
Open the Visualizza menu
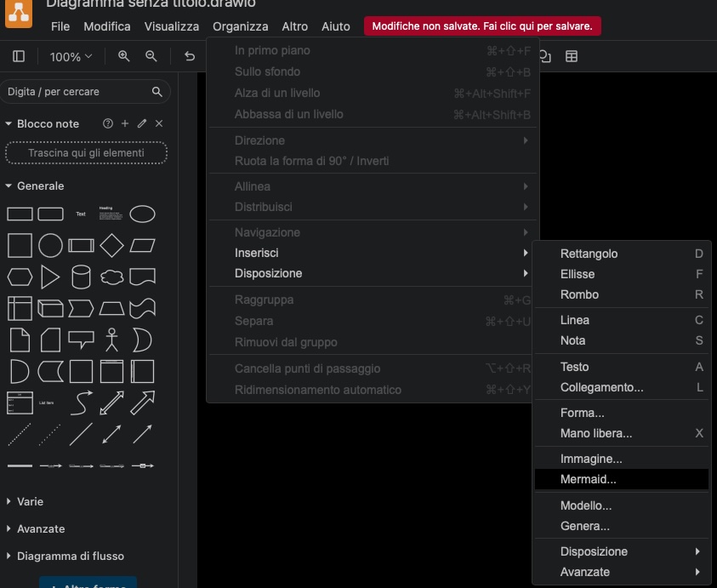tap(171, 26)
